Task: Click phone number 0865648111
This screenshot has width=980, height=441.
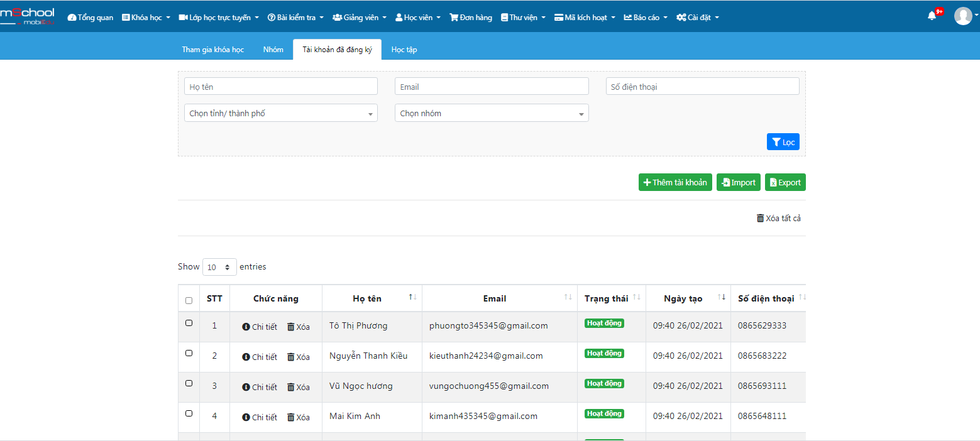Action: pyautogui.click(x=762, y=416)
